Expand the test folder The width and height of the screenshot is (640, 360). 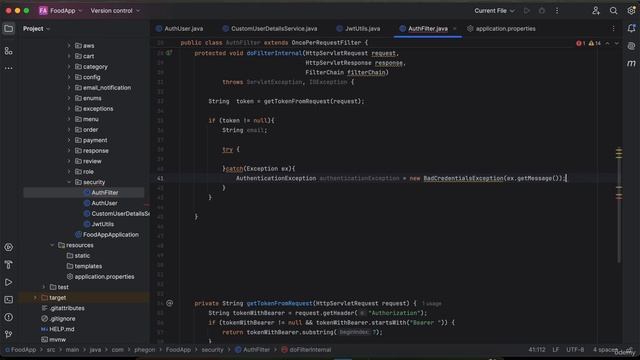(44, 287)
